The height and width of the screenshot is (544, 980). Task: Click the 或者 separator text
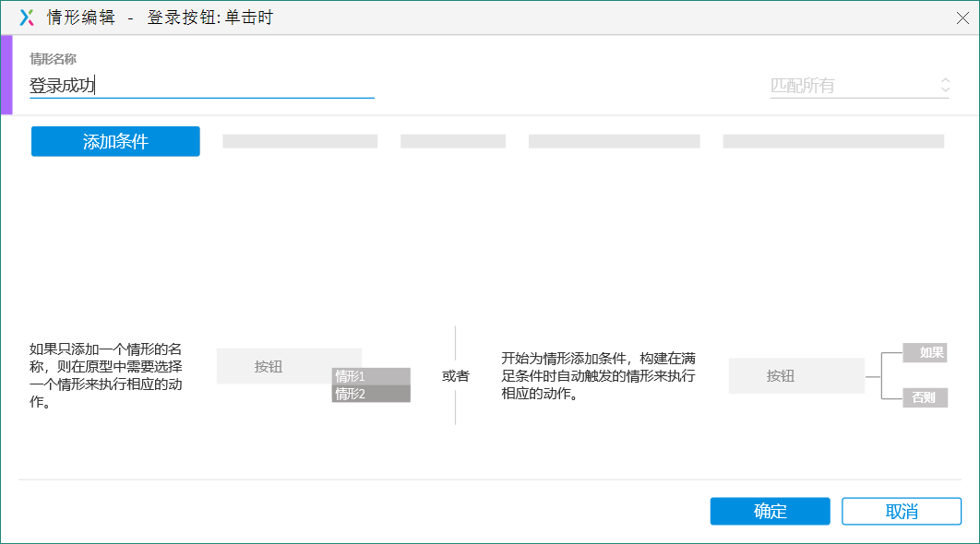[x=456, y=376]
